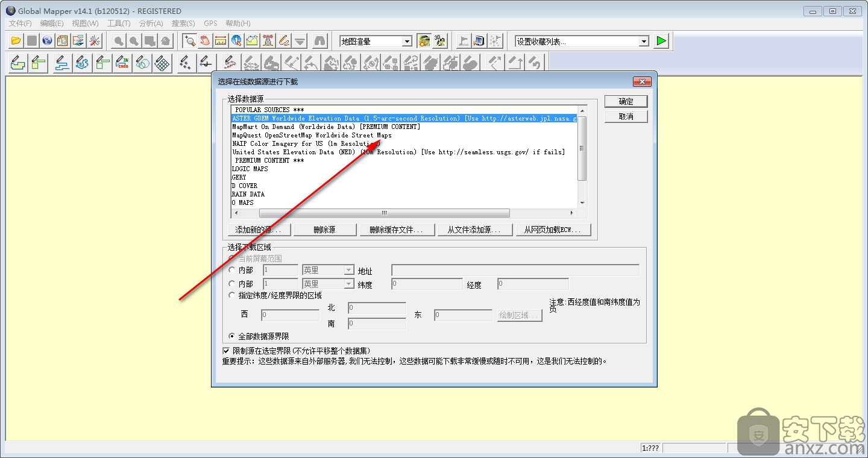The height and width of the screenshot is (458, 868).
Task: Select the Path Profile tool
Action: [x=253, y=41]
